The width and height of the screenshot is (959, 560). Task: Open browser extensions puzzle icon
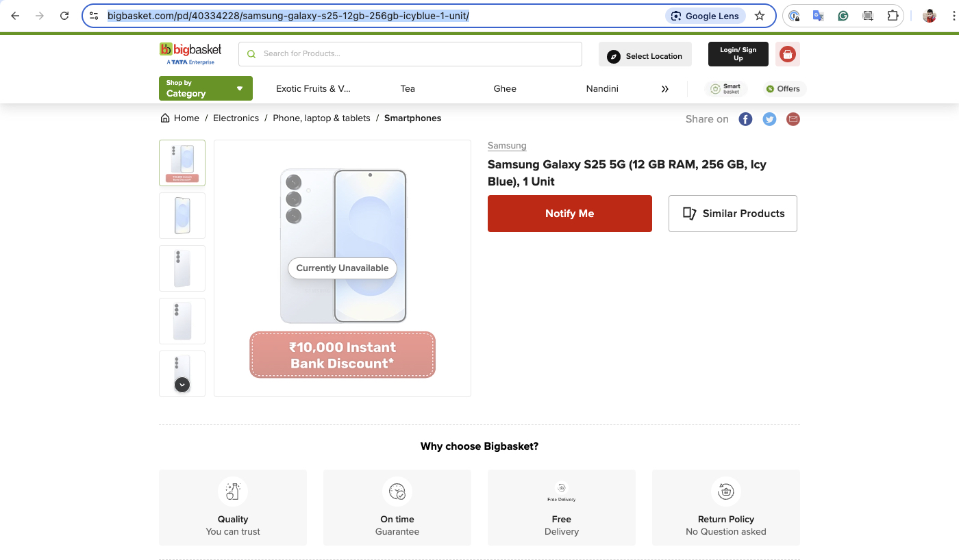click(893, 16)
